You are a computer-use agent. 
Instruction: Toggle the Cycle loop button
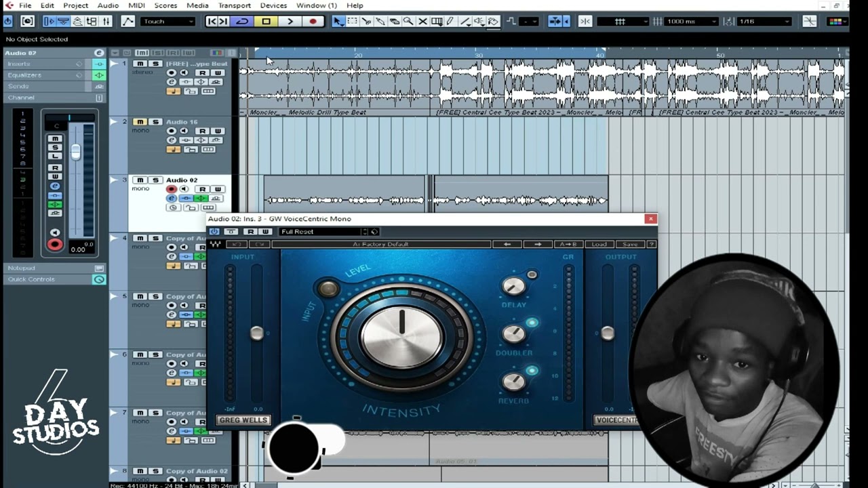coord(242,22)
